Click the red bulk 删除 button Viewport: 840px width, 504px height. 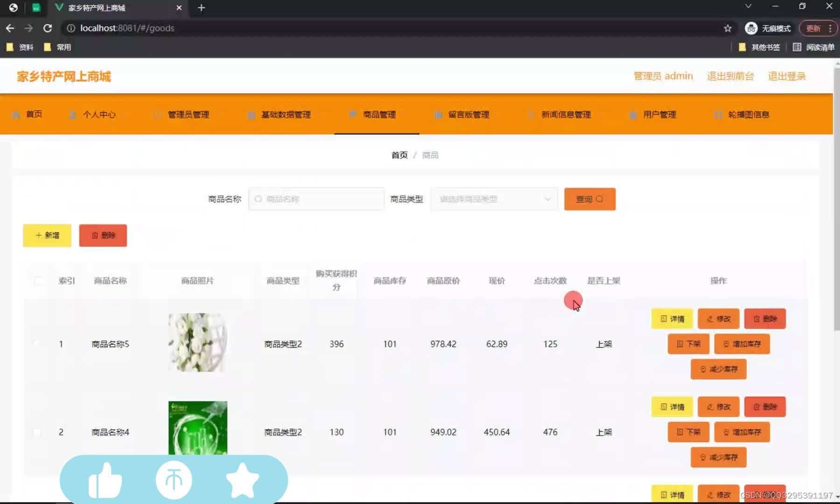click(103, 235)
